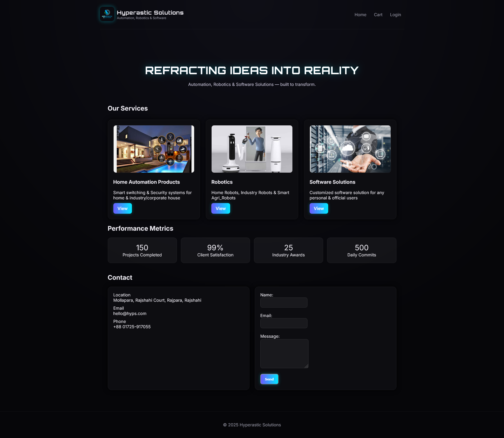Click the Home Robots, Industry Robots description
504x438 pixels.
[250, 195]
